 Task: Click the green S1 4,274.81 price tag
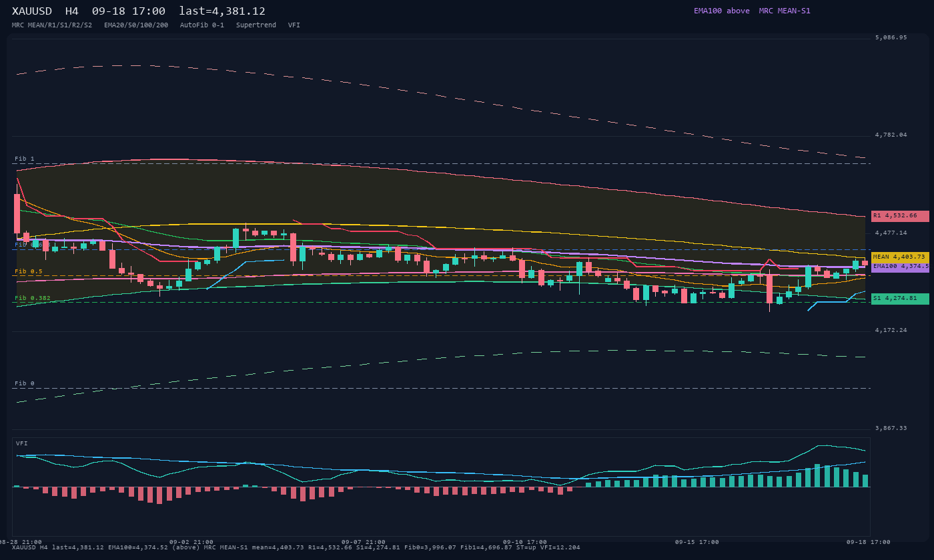[900, 299]
